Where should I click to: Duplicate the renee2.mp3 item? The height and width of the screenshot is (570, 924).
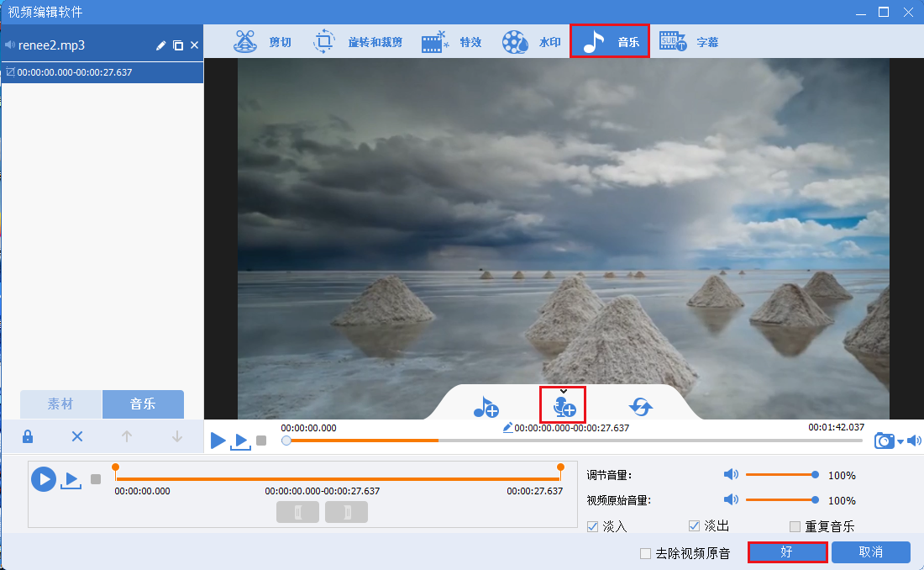(178, 45)
